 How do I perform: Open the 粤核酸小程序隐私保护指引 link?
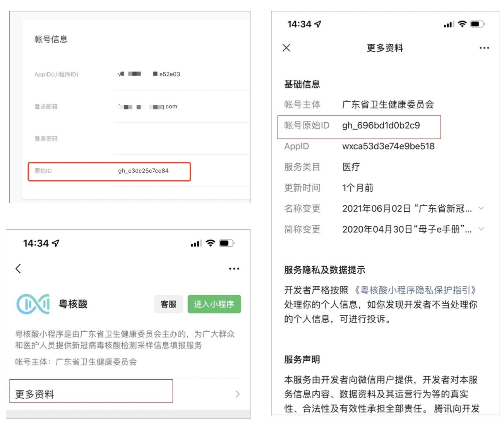(x=415, y=290)
